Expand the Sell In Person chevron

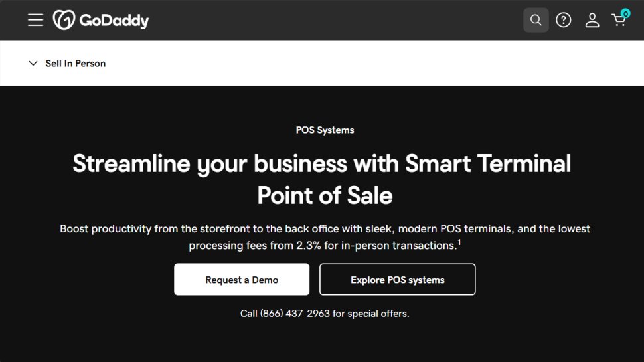(x=33, y=63)
